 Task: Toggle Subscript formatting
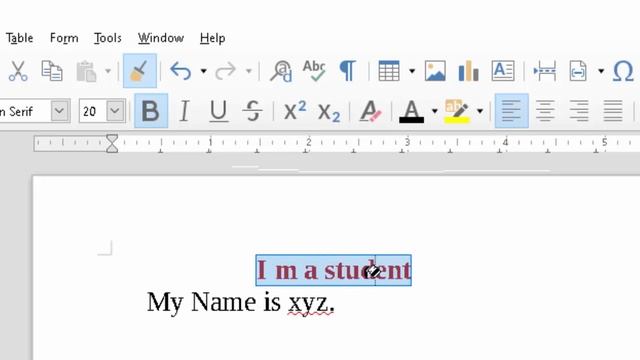pyautogui.click(x=329, y=112)
